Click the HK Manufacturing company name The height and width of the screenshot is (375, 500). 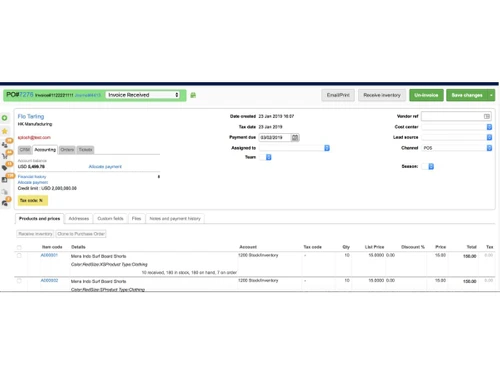tap(35, 124)
